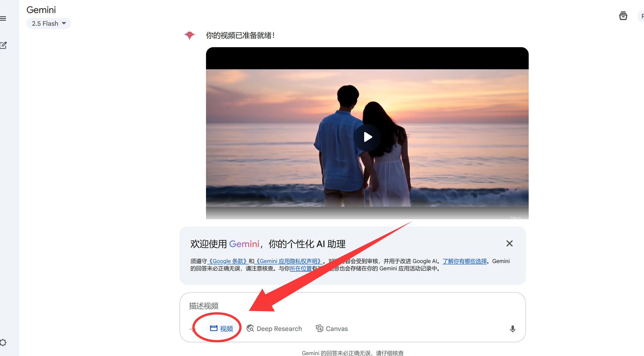Activate the microphone voice input

[x=512, y=328]
